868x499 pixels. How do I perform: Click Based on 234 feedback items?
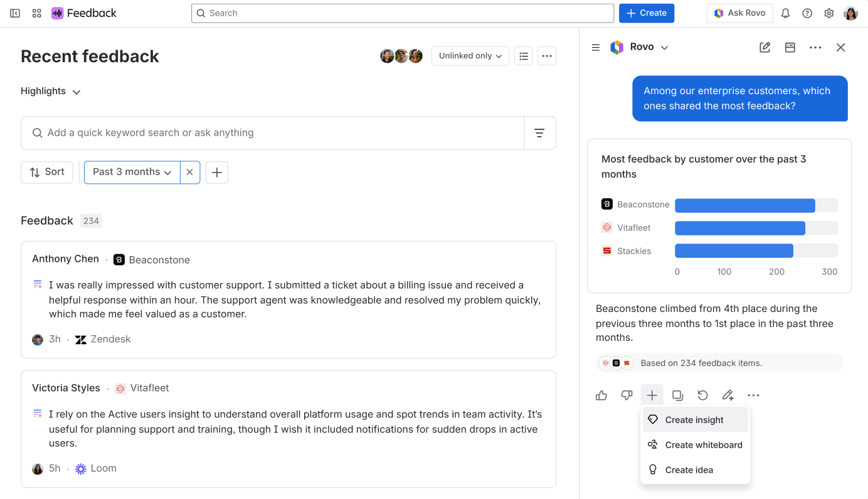tap(719, 363)
